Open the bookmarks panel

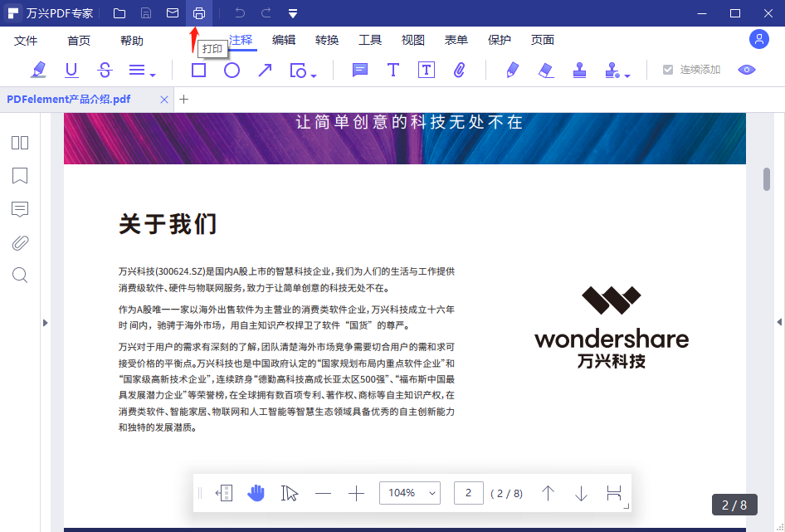(19, 176)
